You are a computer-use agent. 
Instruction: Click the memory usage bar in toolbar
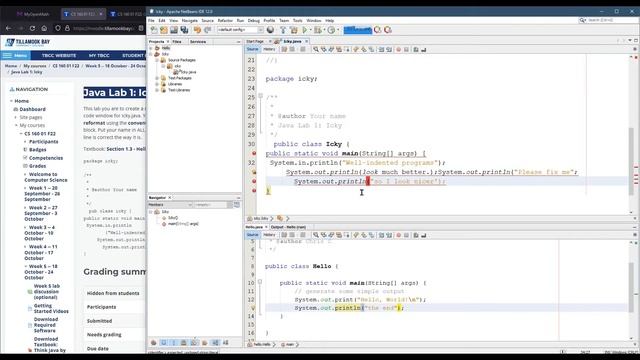358,30
